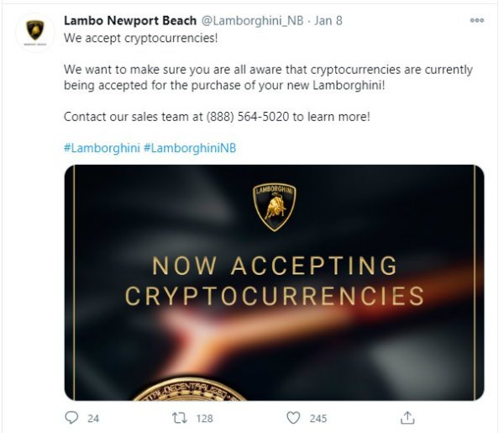Click the @Lamborghini_NB handle
The height and width of the screenshot is (433, 504).
[x=252, y=20]
